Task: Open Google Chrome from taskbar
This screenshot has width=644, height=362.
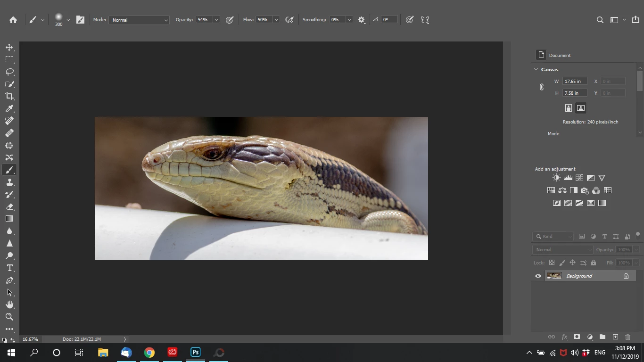Action: pos(149,353)
